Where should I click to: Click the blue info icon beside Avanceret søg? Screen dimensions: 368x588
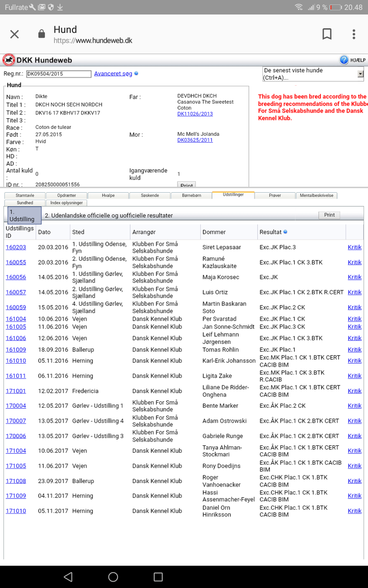(136, 73)
